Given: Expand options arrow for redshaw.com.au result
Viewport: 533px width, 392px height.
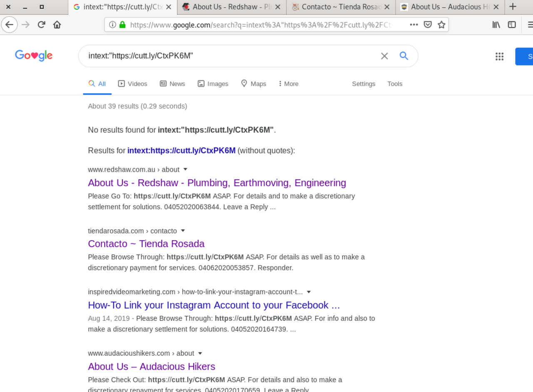Looking at the screenshot, I should click(x=185, y=169).
